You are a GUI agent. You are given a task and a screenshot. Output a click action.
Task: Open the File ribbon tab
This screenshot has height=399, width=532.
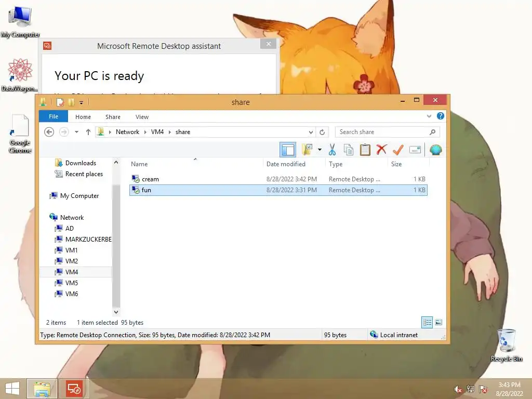pyautogui.click(x=54, y=116)
